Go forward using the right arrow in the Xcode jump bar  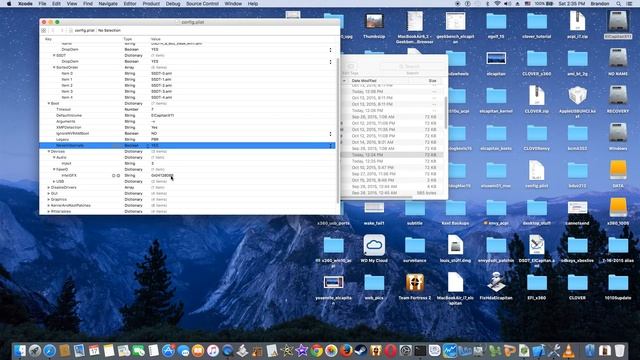pyautogui.click(x=62, y=31)
